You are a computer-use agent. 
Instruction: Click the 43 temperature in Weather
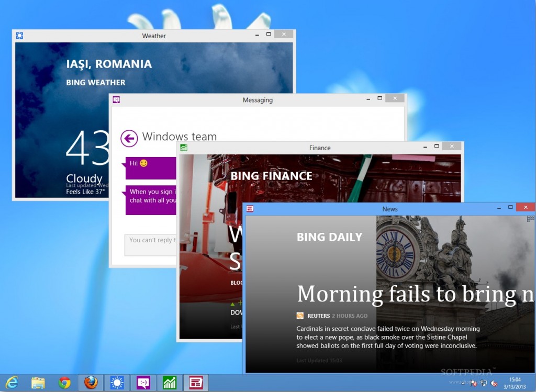pos(88,148)
